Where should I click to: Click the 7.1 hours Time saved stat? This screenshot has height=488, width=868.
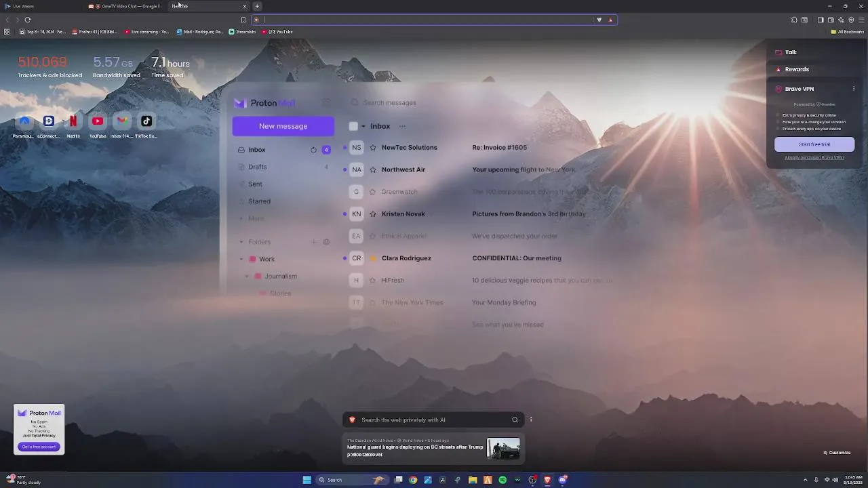point(170,67)
